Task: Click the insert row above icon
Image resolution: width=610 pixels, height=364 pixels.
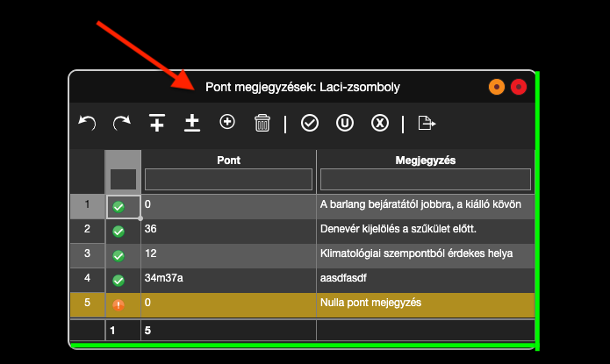Action: (x=157, y=124)
